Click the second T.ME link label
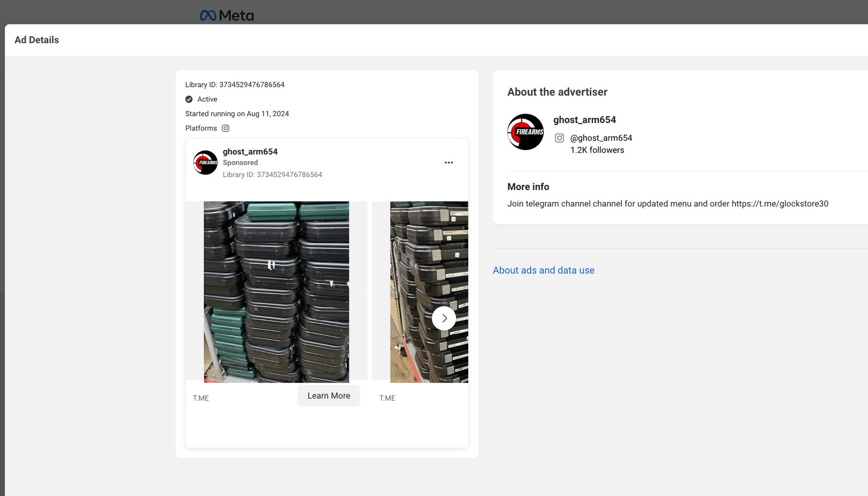 (x=387, y=398)
